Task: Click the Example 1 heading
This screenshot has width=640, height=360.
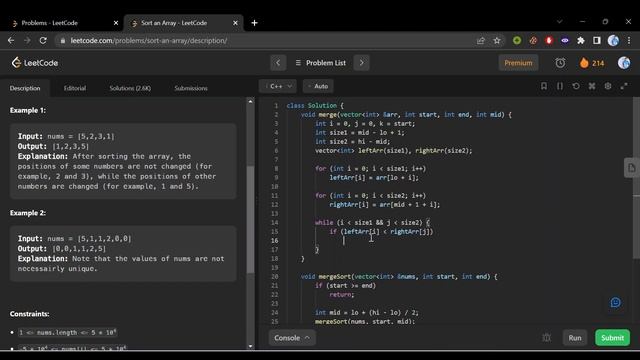Action: (x=28, y=110)
